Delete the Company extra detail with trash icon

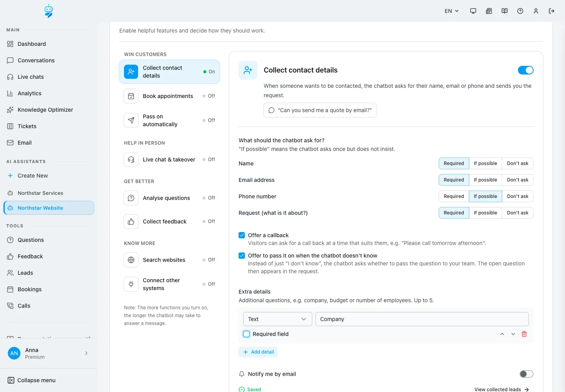coord(524,334)
